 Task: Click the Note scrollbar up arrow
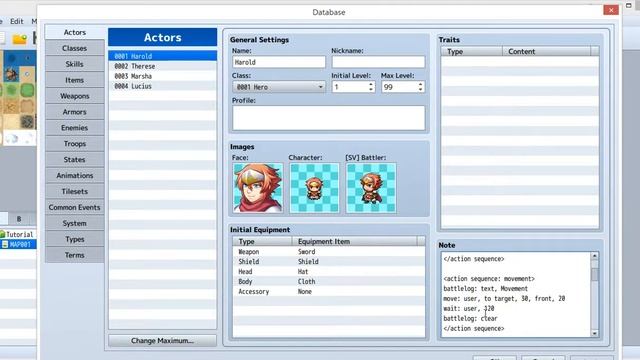coord(594,256)
